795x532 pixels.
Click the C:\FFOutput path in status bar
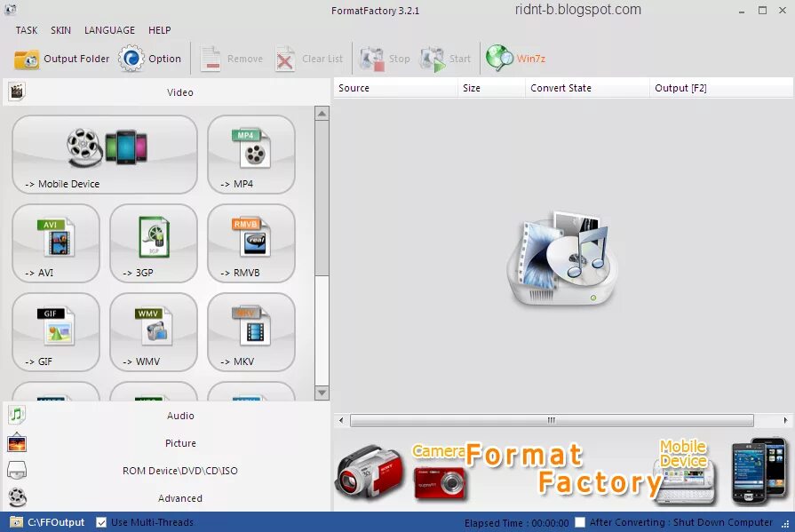click(56, 522)
